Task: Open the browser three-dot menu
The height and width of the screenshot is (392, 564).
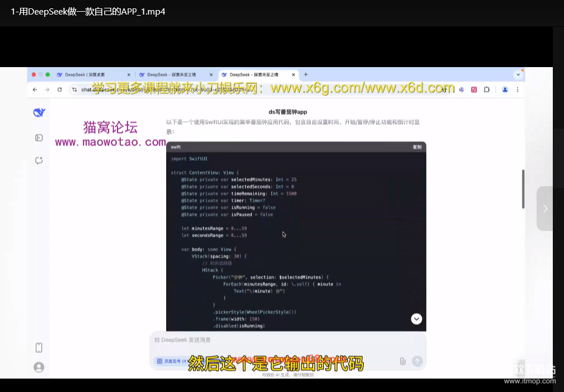Action: click(518, 89)
